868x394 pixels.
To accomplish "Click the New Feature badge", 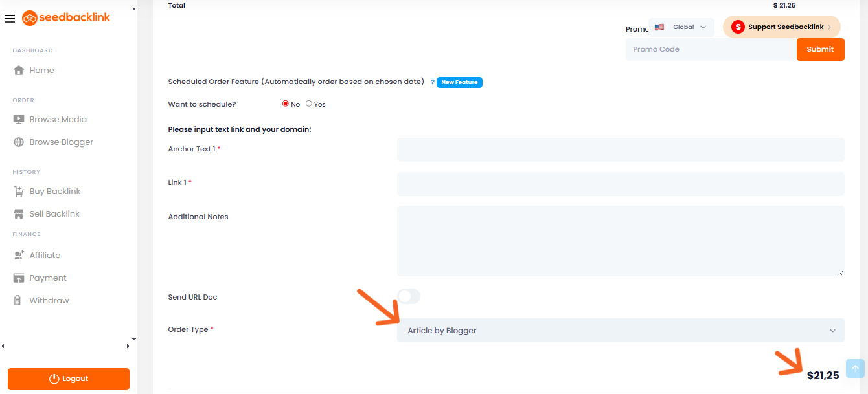I will 459,82.
